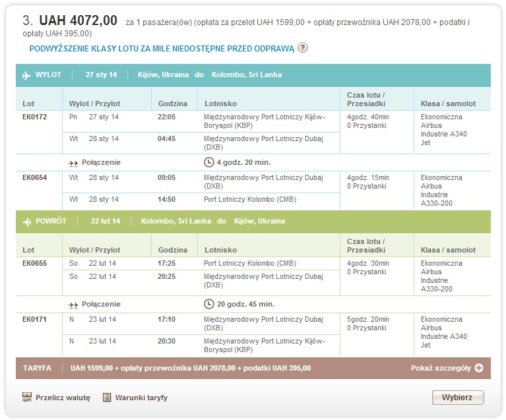Click the fare conditions document icon

coord(107,398)
